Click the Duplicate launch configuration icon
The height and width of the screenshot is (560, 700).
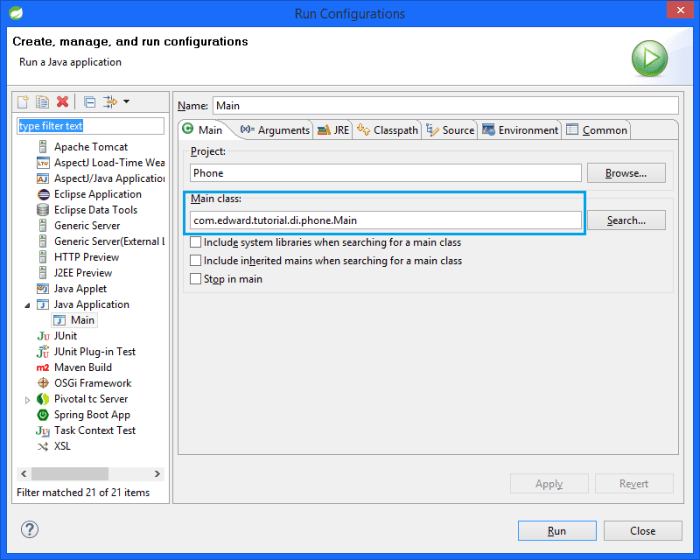tap(42, 102)
